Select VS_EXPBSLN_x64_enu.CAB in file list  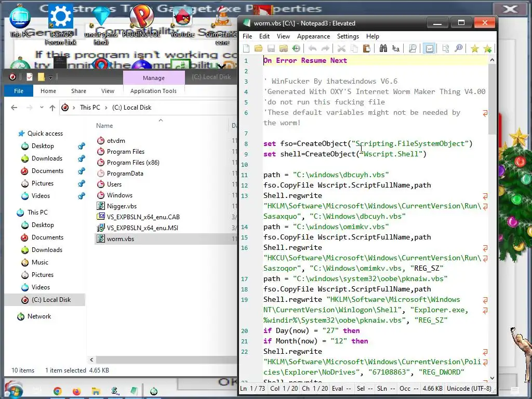coord(143,217)
